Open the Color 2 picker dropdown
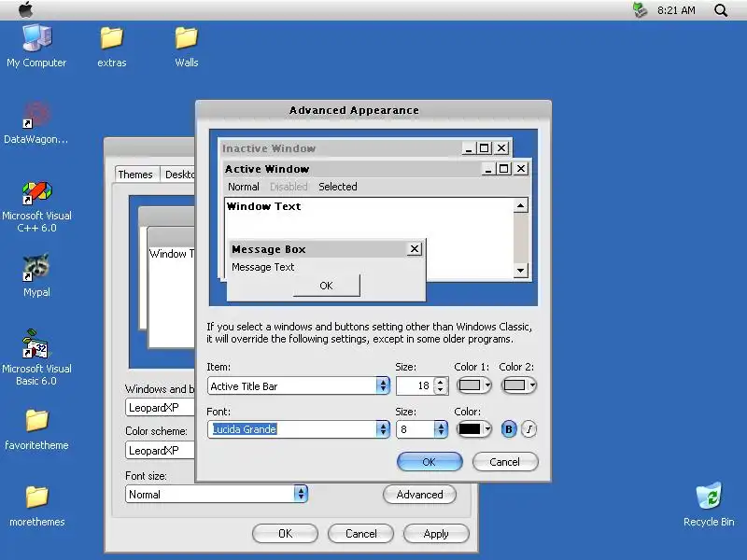This screenshot has width=747, height=560. click(x=519, y=385)
